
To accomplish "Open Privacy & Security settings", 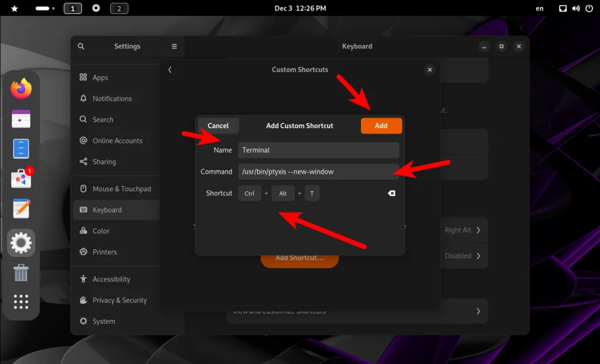I will 117,300.
